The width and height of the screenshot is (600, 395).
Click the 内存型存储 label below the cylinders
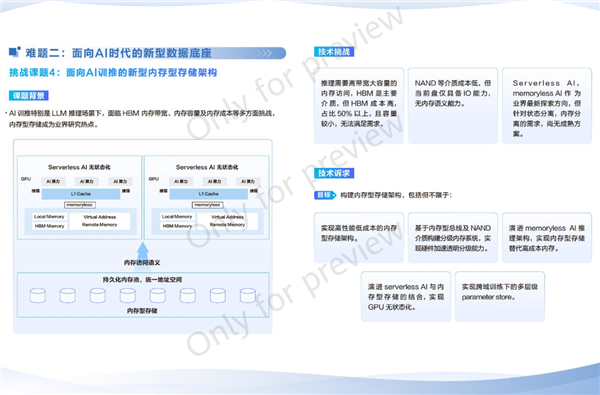[142, 311]
